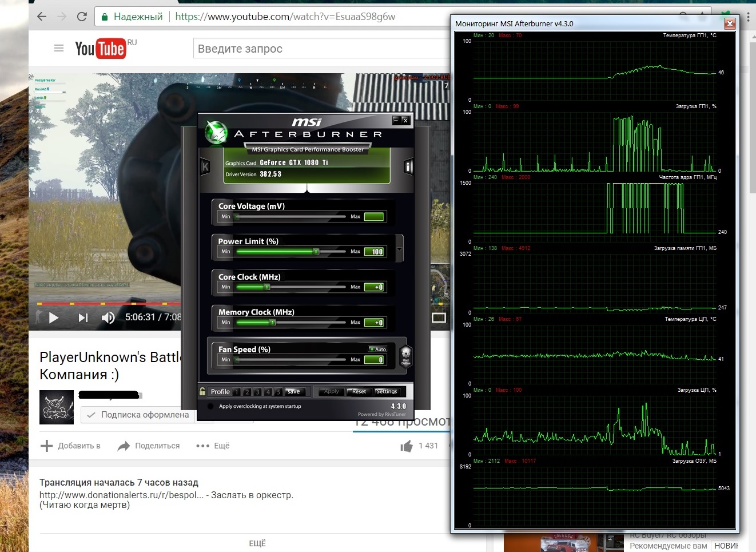Viewport: 756px width, 552px height.
Task: Click the YouTube search field Введите запрос
Action: (321, 49)
